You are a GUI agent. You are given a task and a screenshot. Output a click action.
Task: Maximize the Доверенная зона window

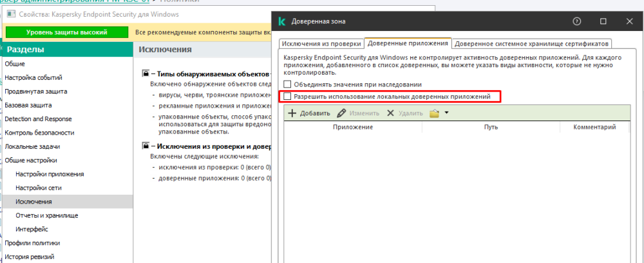[x=603, y=21]
